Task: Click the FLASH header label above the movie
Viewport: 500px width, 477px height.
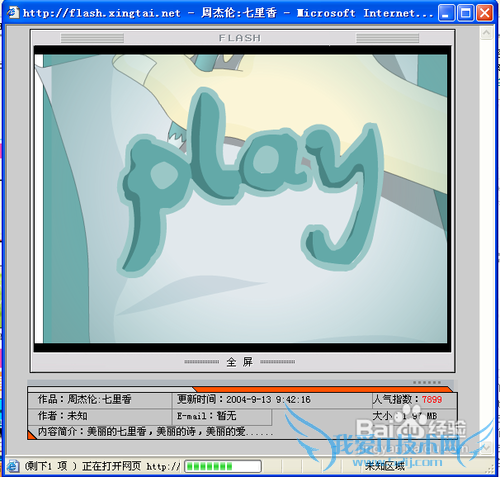Action: 240,38
